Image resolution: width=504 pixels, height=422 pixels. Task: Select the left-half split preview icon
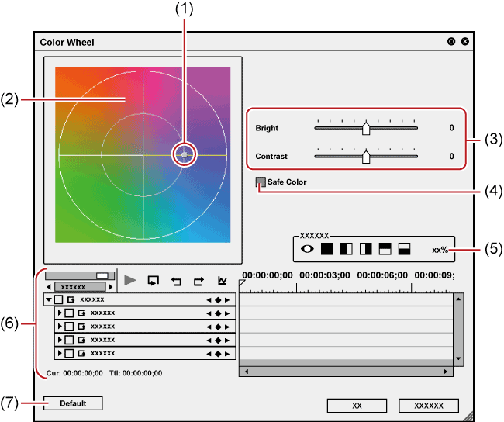[347, 249]
